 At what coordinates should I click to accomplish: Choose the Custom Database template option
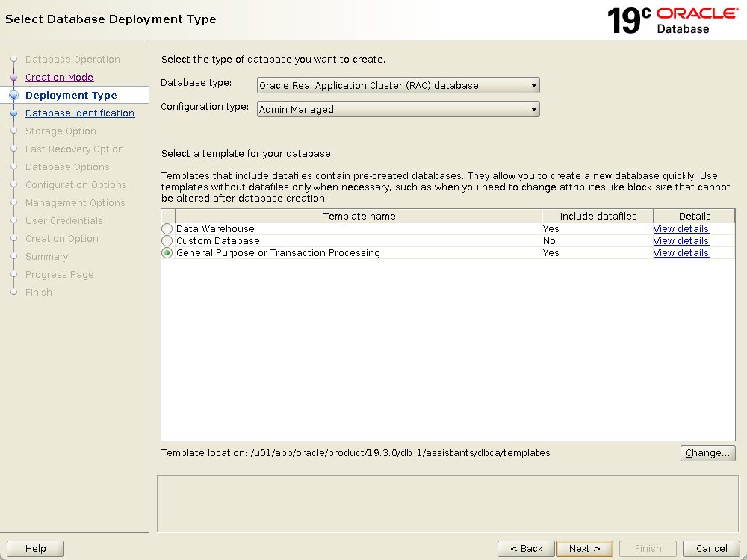click(167, 241)
